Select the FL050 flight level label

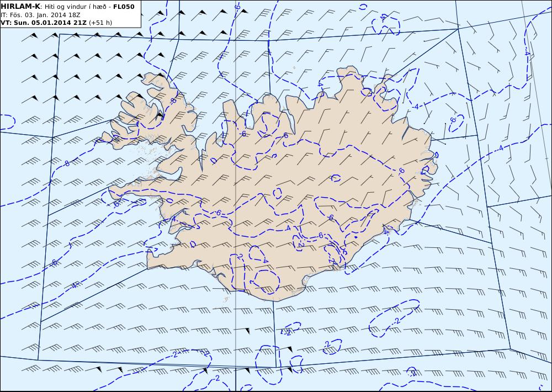click(124, 7)
